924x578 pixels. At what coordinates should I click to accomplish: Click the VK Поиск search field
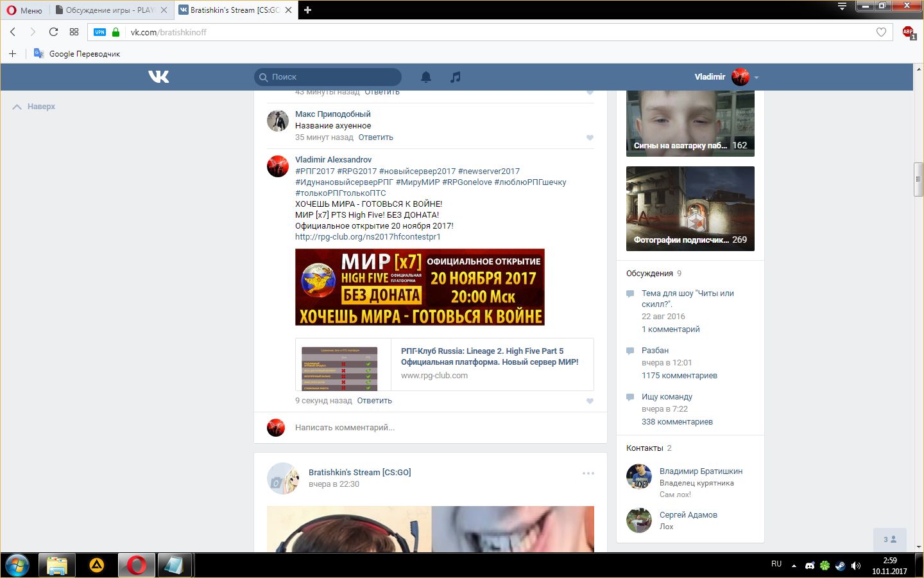(328, 77)
